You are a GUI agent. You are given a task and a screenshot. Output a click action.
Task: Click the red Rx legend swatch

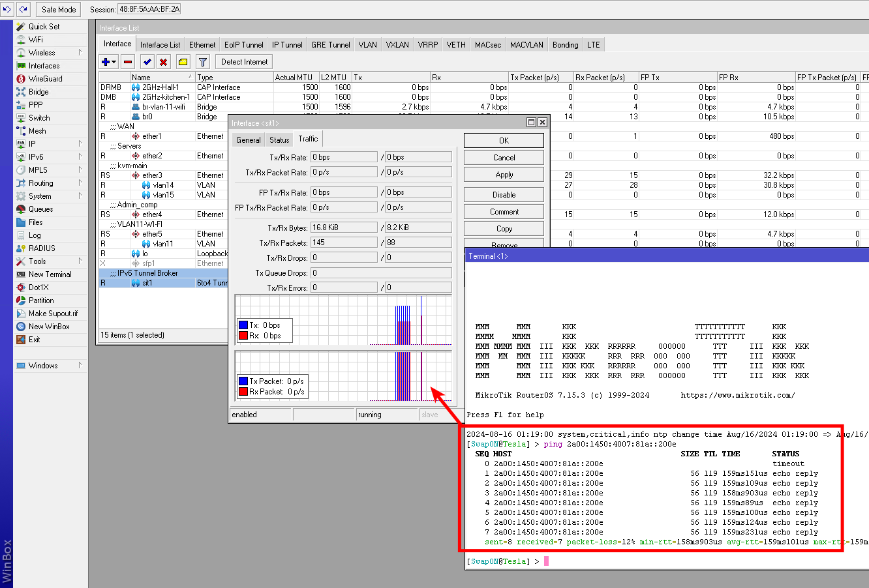[243, 336]
